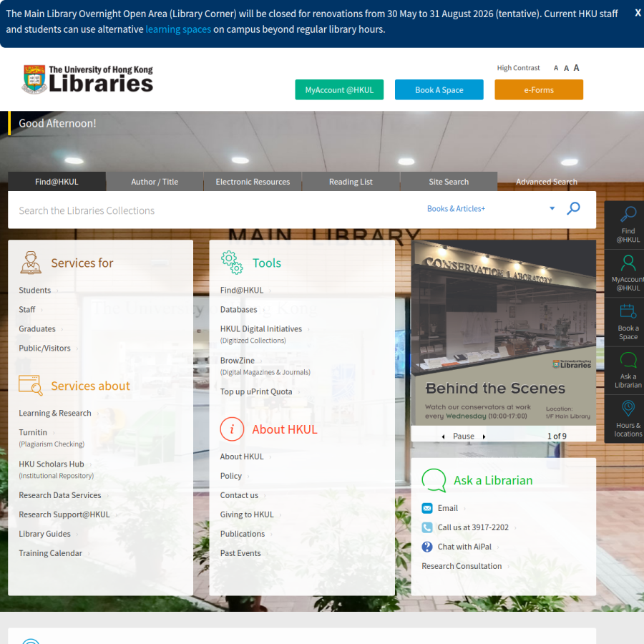Open Chat with AiPal link

click(x=464, y=547)
